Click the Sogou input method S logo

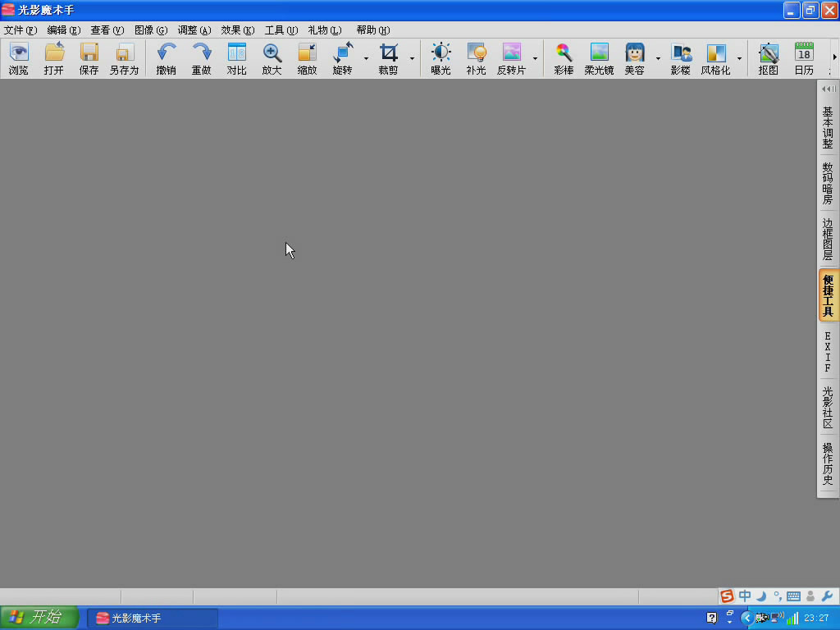(x=727, y=596)
